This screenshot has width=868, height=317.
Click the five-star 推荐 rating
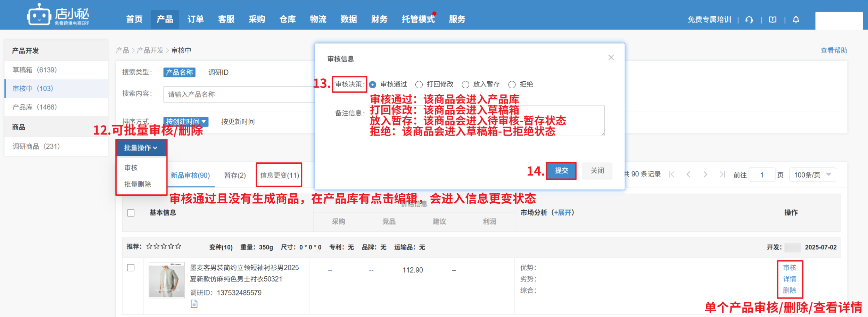(x=164, y=246)
